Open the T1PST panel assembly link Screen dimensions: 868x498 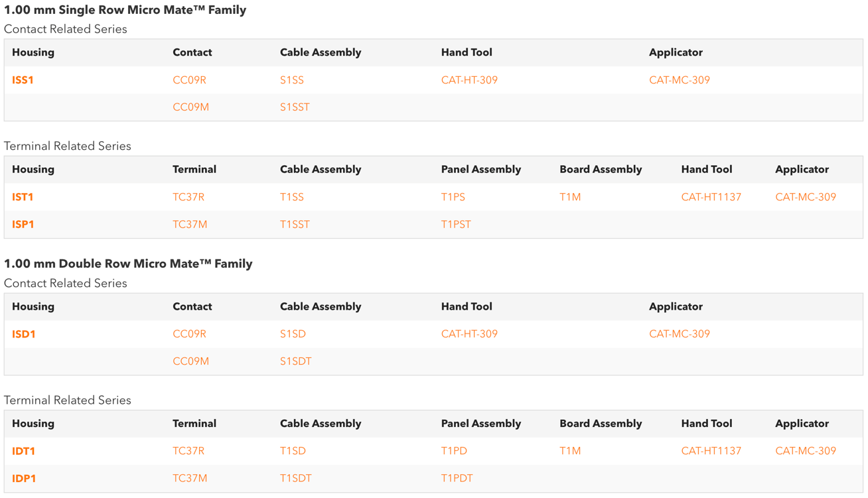point(456,224)
